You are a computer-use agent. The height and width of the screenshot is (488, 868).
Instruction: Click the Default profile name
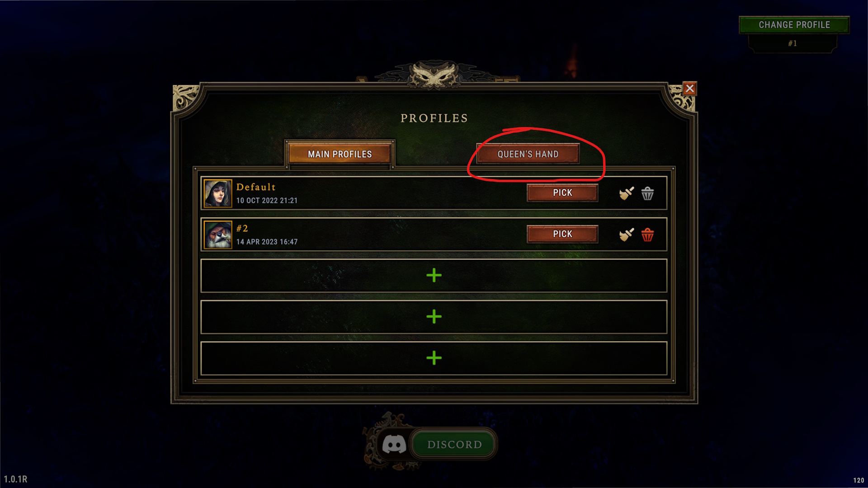click(256, 187)
